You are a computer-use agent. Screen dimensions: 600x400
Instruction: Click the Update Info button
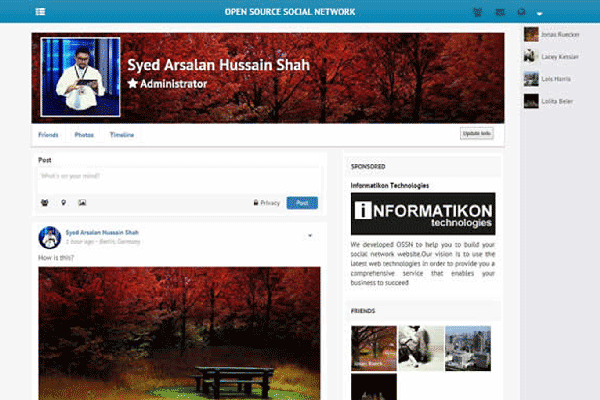click(x=476, y=133)
